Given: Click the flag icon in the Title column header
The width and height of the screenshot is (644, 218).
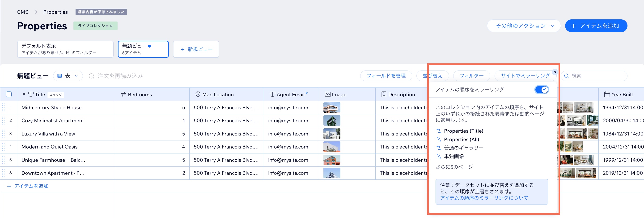Looking at the screenshot, I should [x=24, y=94].
